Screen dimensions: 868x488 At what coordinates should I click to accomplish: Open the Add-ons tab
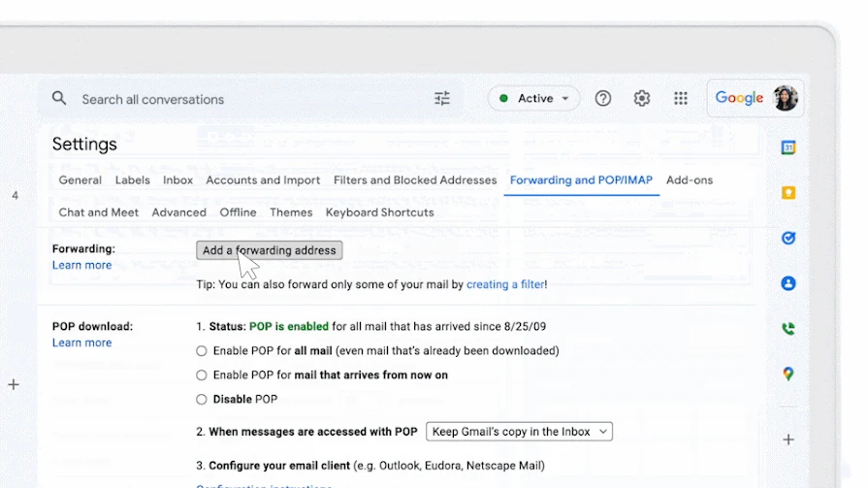coord(690,180)
